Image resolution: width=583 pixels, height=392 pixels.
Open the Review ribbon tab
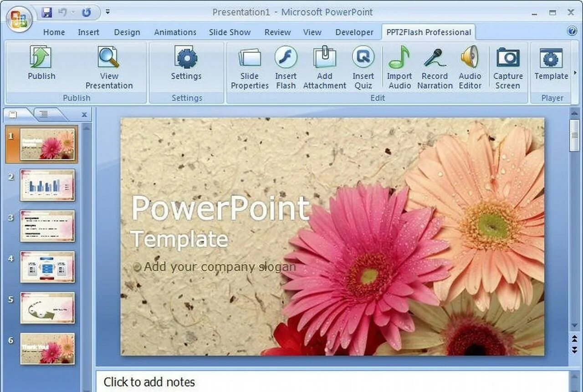[x=277, y=32]
